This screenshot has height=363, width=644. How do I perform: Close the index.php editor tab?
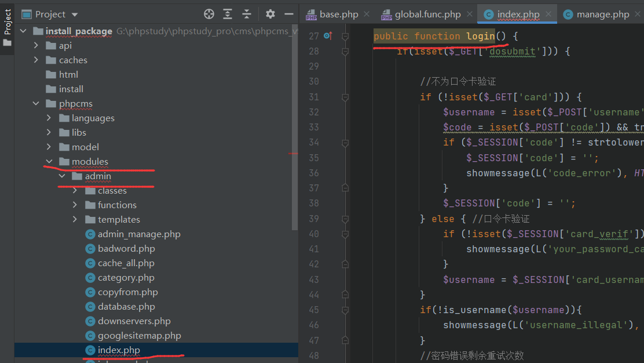click(x=548, y=14)
